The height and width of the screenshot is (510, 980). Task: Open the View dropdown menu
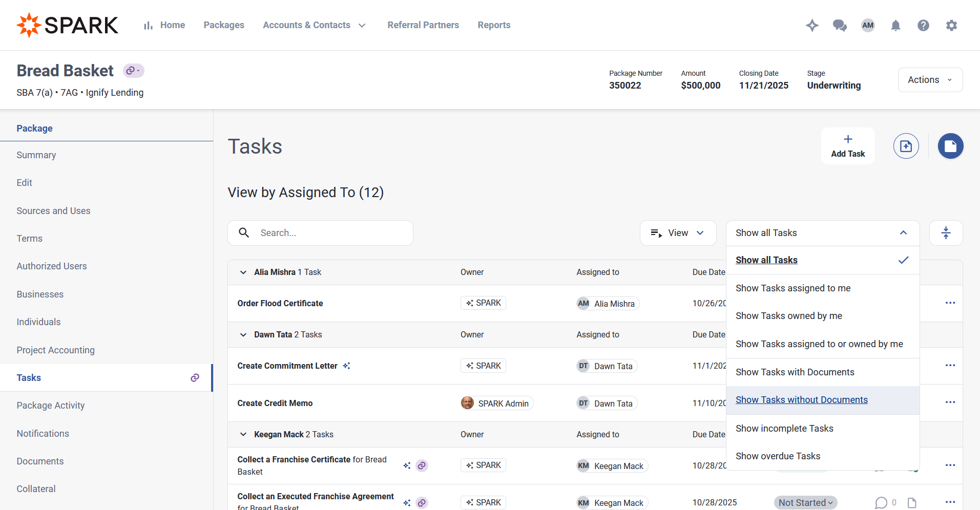pyautogui.click(x=677, y=233)
